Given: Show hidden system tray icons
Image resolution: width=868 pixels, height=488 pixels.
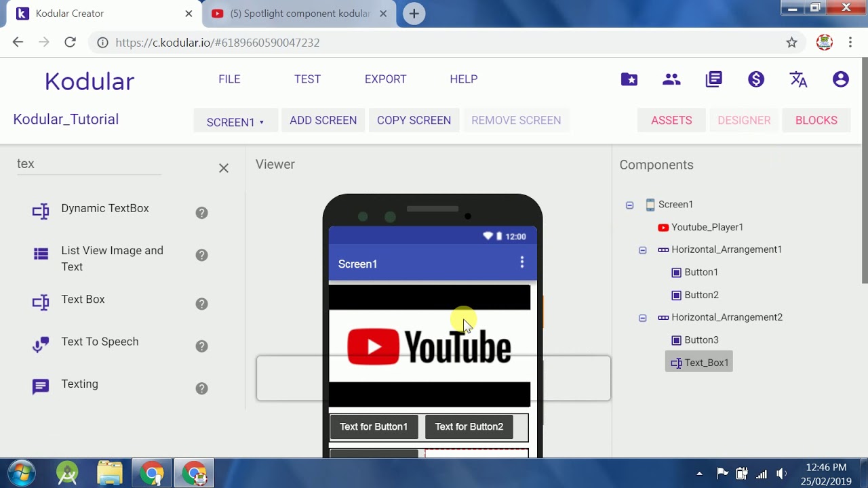Looking at the screenshot, I should [x=699, y=474].
